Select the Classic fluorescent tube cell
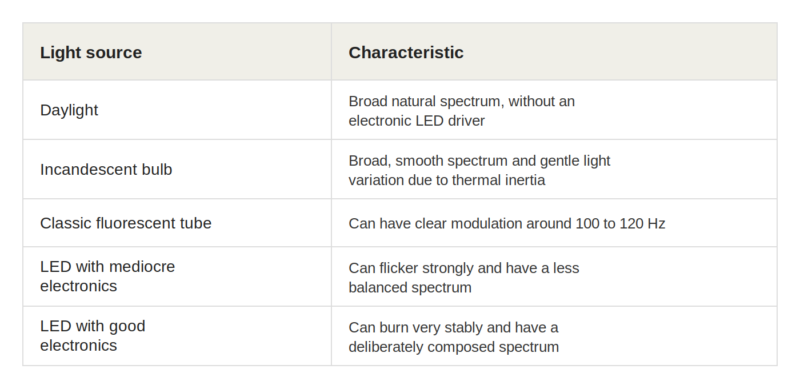This screenshot has width=800, height=377. click(x=177, y=223)
